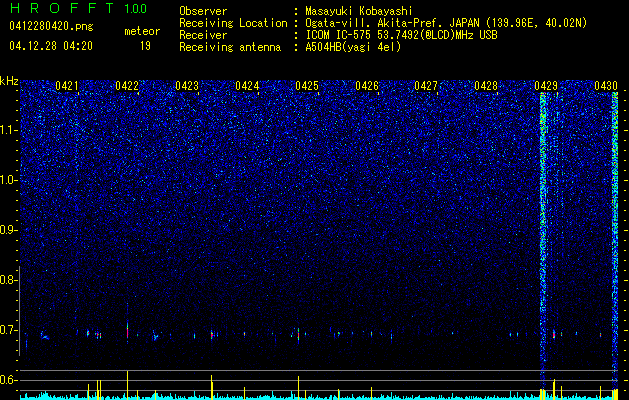629x400 pixels.
Task: Click the 0421 time marker
Action: 67,86
